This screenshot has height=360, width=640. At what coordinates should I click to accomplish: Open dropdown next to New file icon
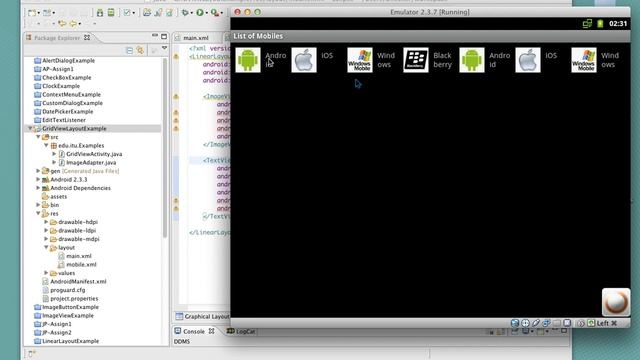(x=38, y=13)
